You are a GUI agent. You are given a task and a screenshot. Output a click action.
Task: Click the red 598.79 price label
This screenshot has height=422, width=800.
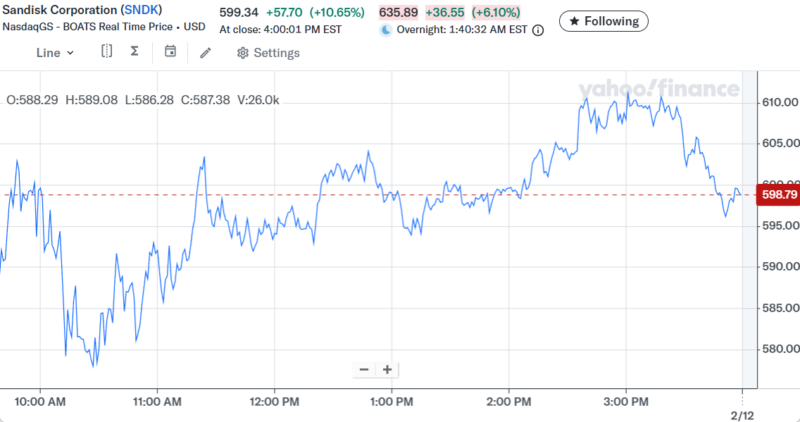[x=778, y=195]
